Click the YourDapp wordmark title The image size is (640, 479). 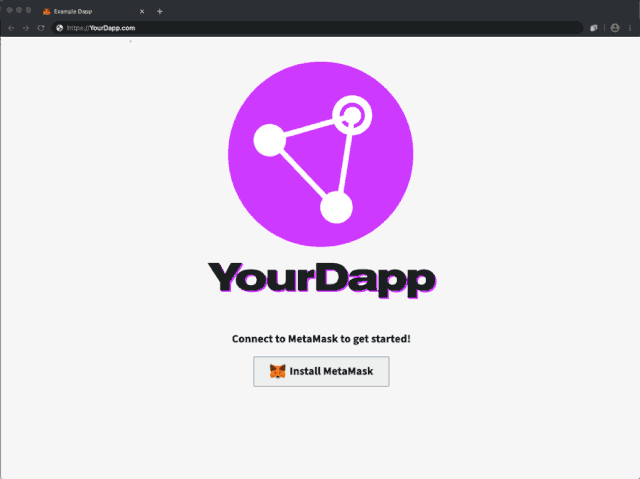pos(322,279)
